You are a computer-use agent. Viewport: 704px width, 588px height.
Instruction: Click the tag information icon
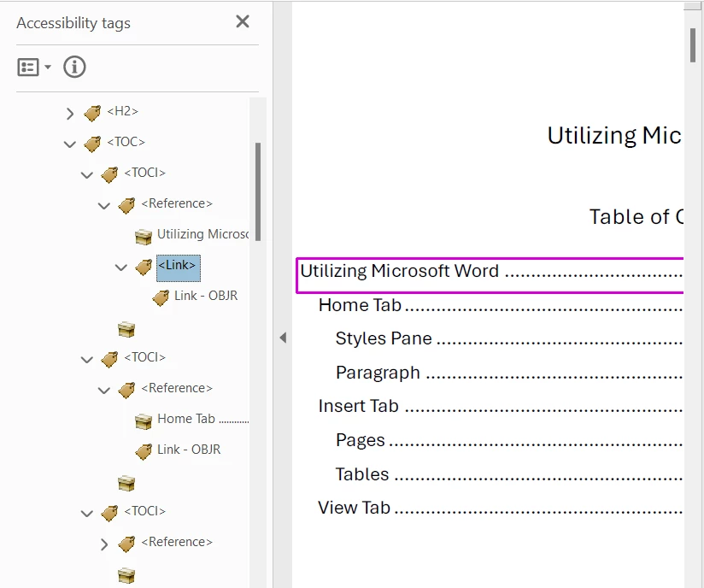point(74,67)
